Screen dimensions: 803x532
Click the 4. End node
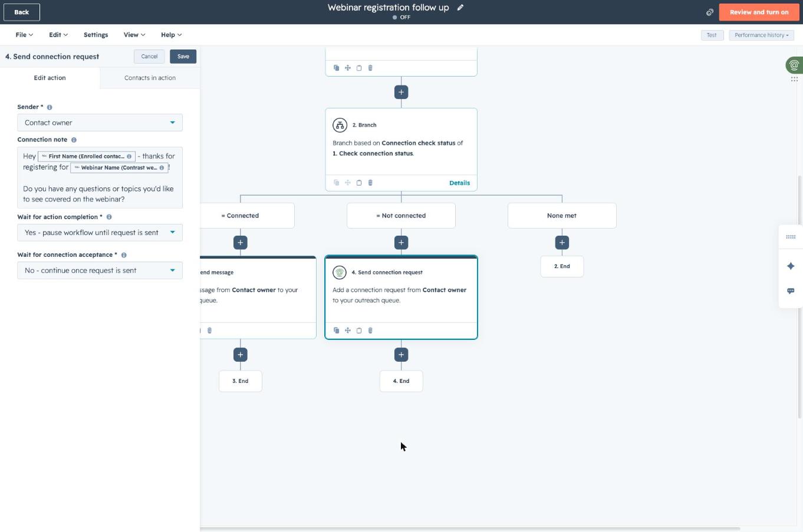pos(401,381)
